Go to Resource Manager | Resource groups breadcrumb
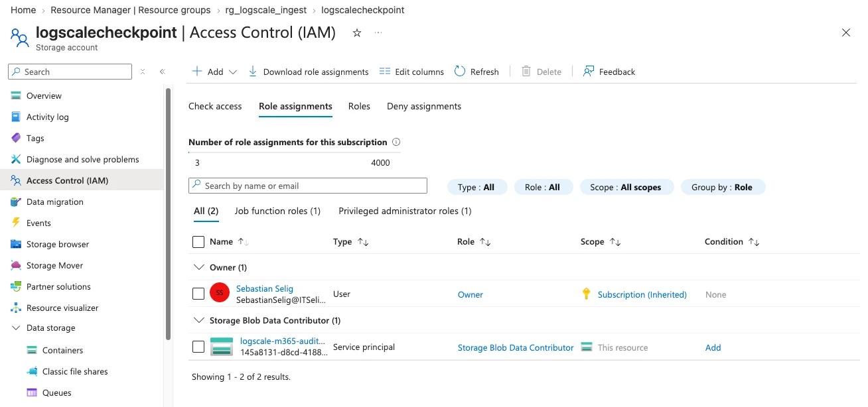The image size is (868, 407). pyautogui.click(x=131, y=10)
